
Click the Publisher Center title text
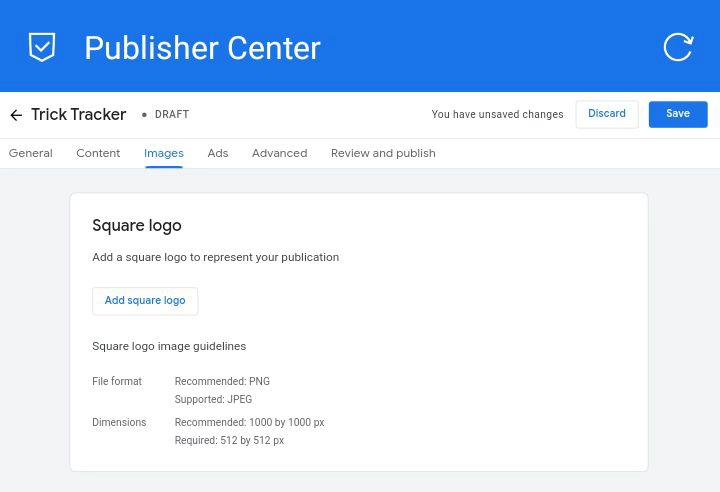pos(202,47)
